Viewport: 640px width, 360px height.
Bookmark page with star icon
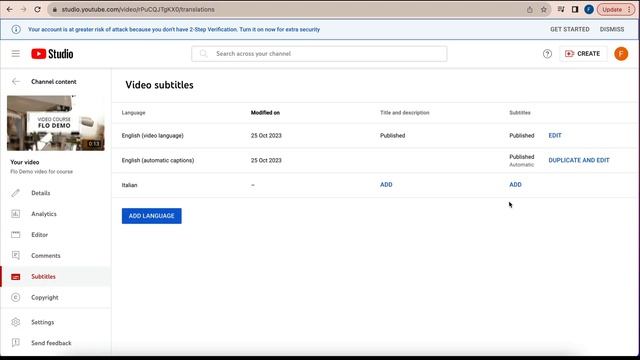pos(544,9)
